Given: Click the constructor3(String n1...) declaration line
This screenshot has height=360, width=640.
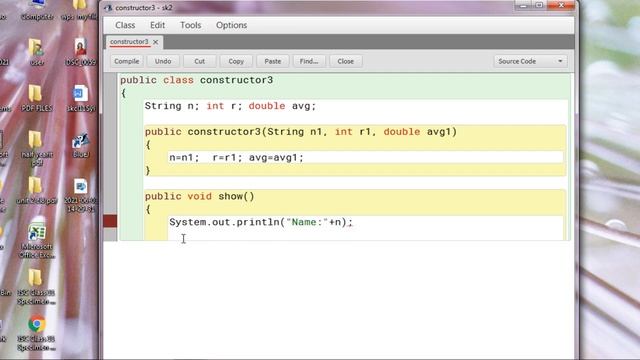Looking at the screenshot, I should (x=301, y=132).
